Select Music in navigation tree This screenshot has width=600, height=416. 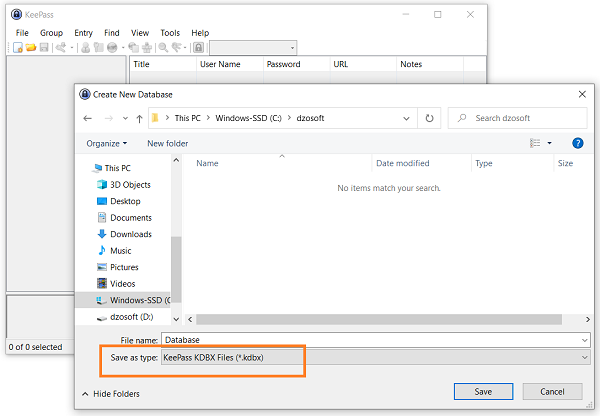115,251
